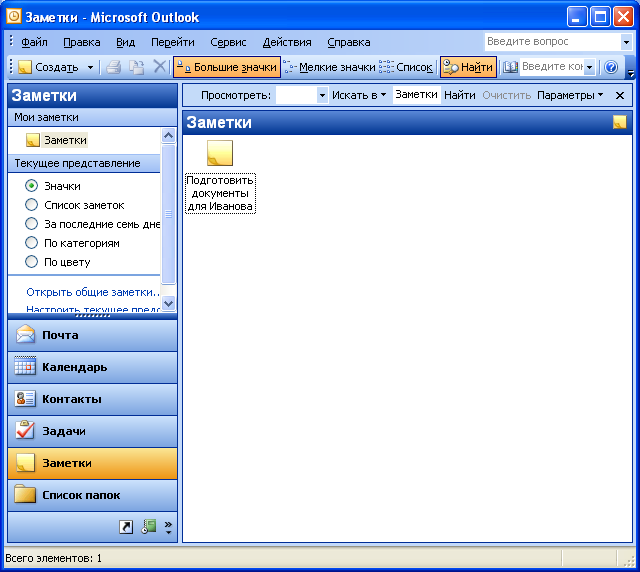
Task: Click My Notes section header
Action: tap(92, 117)
